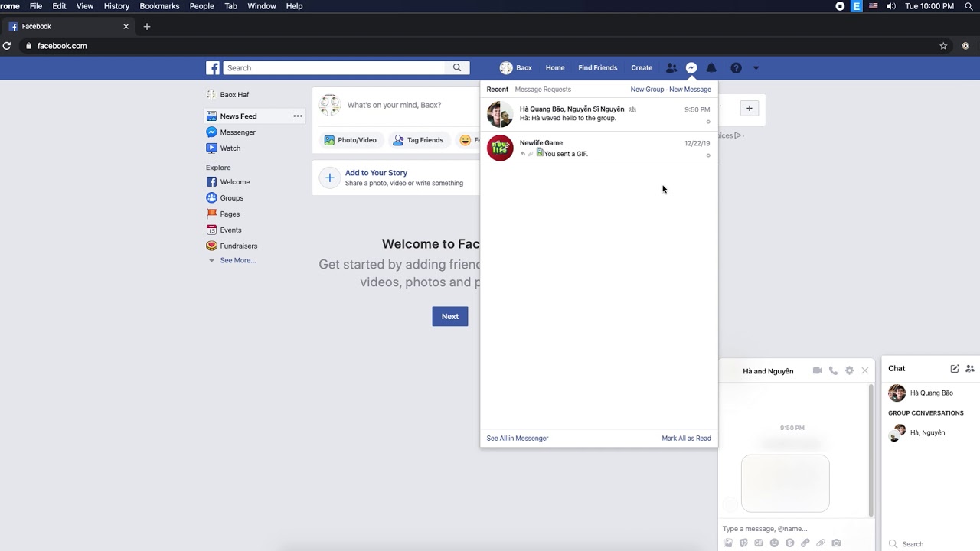Open the Friend Requests icon
Viewport: 980px width, 551px height.
[671, 68]
